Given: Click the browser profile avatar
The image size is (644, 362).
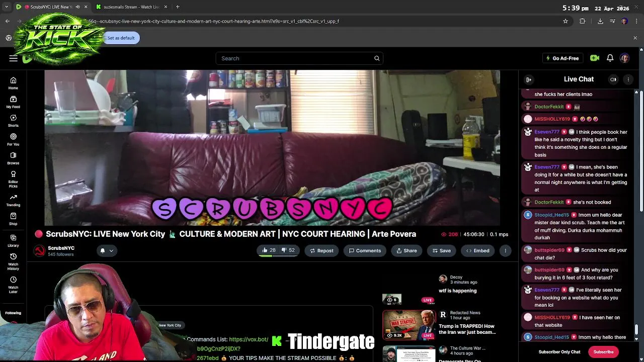Looking at the screenshot, I should 624,21.
